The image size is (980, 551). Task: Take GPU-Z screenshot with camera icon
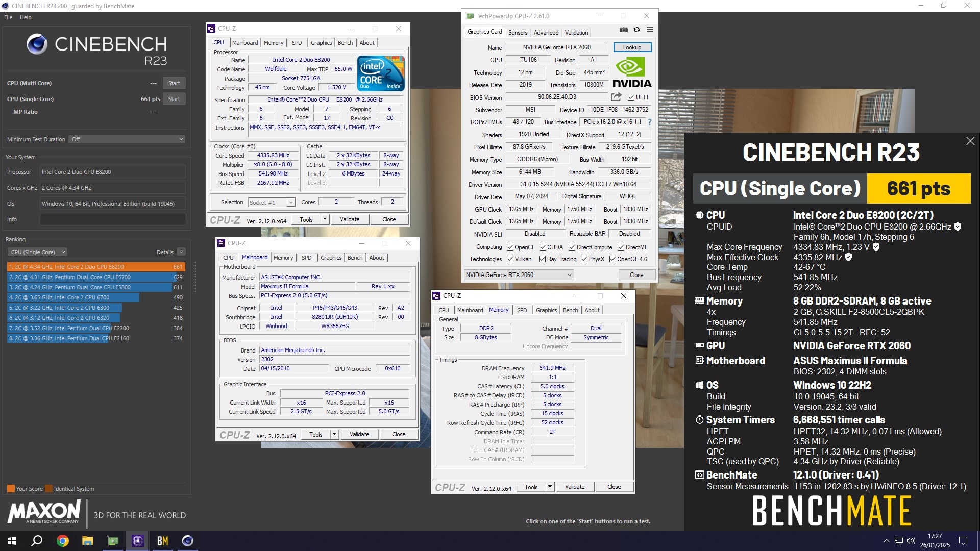[623, 30]
